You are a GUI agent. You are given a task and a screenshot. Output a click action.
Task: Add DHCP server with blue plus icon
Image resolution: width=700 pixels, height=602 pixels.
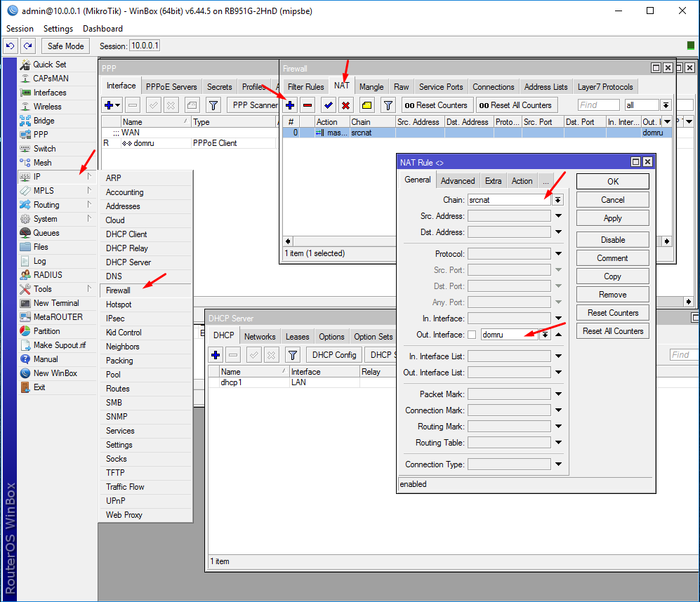coord(216,355)
